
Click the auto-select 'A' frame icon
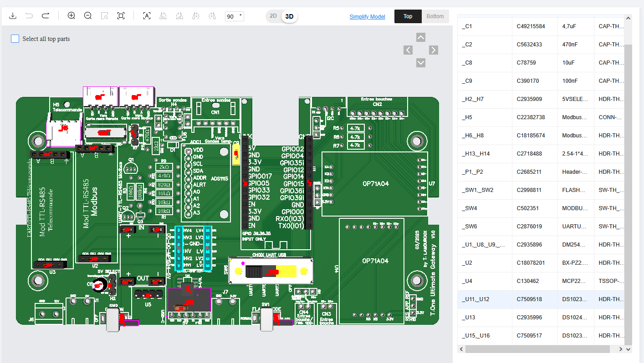tap(147, 16)
